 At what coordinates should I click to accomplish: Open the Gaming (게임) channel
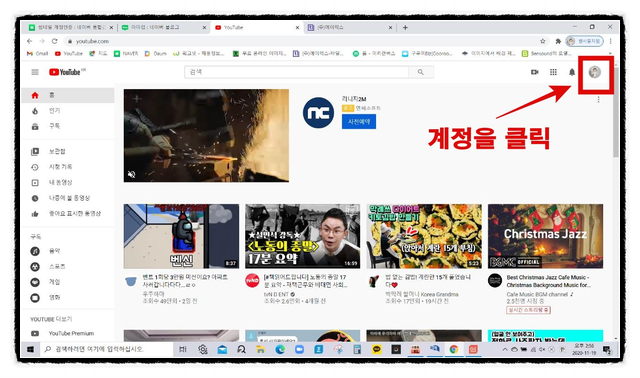click(x=68, y=282)
